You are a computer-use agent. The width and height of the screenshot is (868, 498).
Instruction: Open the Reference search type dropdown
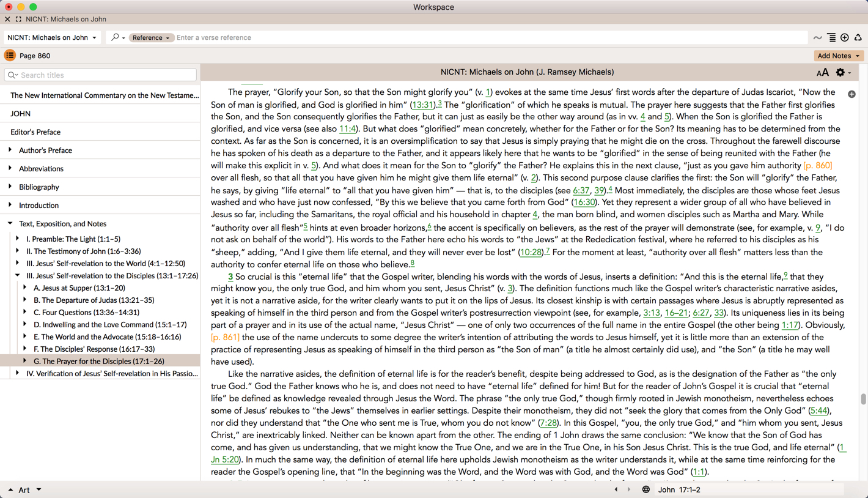(x=150, y=38)
